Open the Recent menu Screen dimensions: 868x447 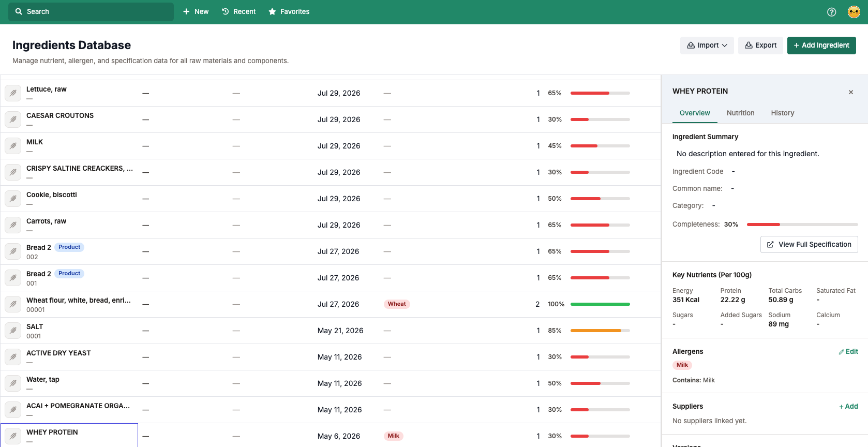(x=238, y=11)
